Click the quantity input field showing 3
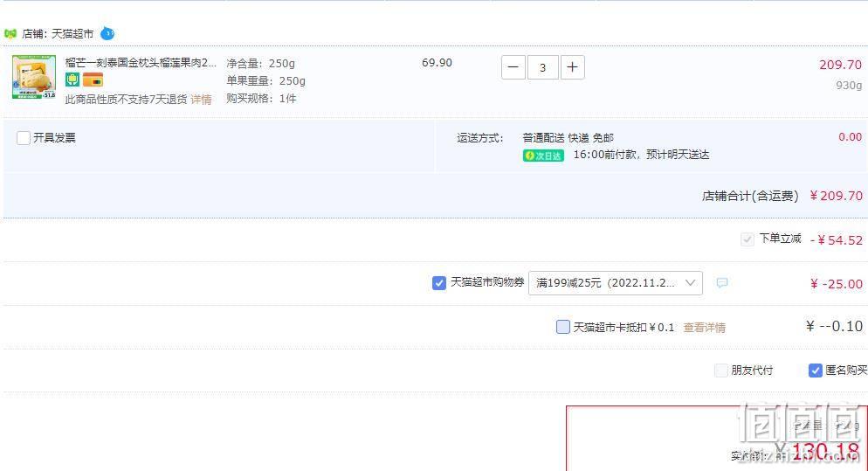Screen dimensions: 868x471 click(x=542, y=67)
